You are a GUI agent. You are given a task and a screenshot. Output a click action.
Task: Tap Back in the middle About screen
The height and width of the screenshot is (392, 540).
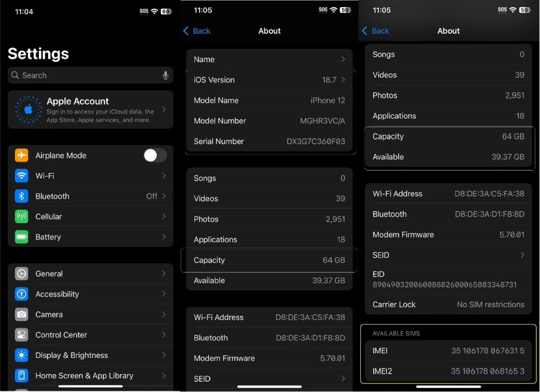pos(197,31)
